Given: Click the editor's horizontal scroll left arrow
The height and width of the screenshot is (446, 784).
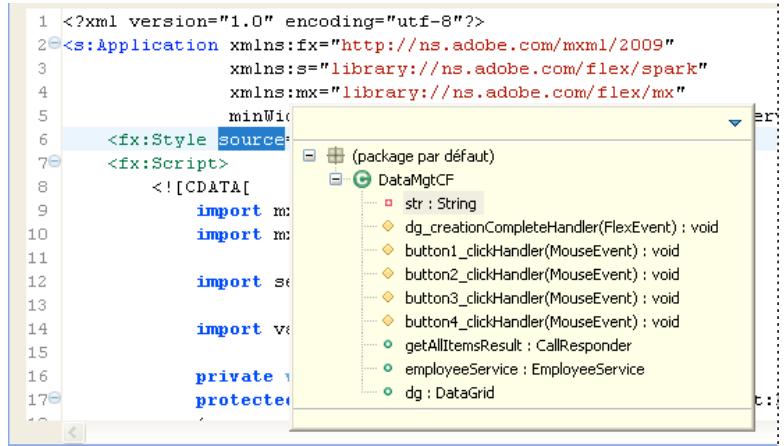Looking at the screenshot, I should (74, 432).
